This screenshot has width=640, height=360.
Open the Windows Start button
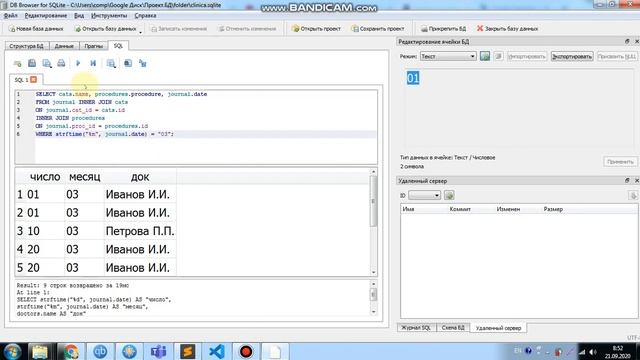tap(12, 351)
